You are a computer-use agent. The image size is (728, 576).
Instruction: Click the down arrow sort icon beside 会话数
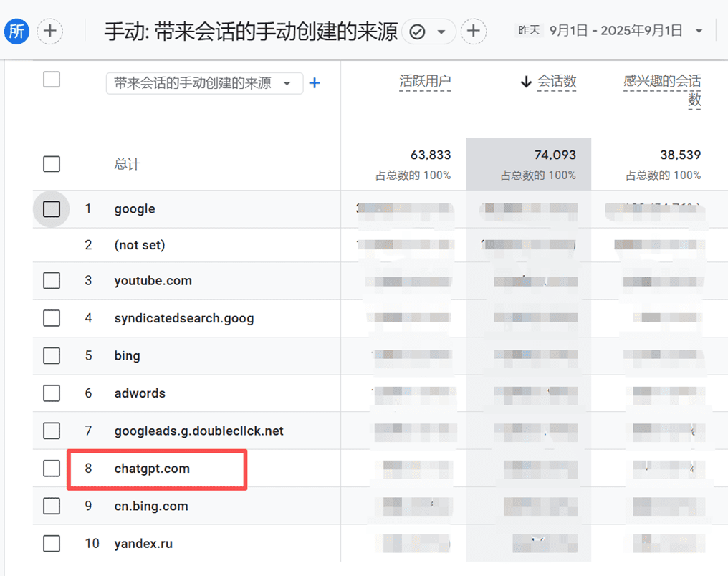pos(527,82)
